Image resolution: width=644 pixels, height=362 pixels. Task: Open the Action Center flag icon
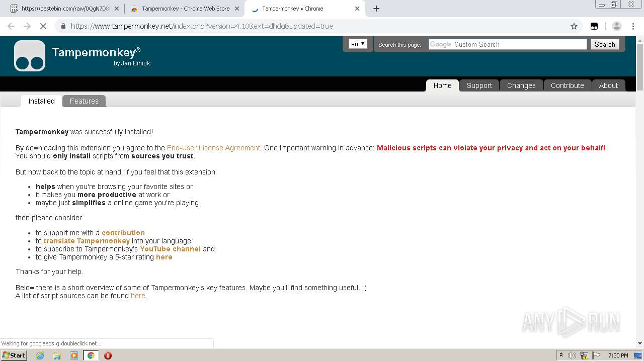pos(596,355)
